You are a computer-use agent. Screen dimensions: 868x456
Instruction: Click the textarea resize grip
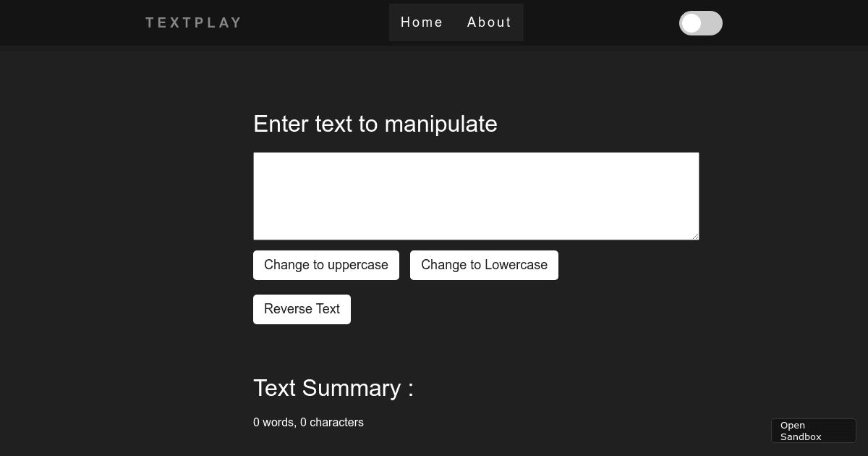click(696, 237)
